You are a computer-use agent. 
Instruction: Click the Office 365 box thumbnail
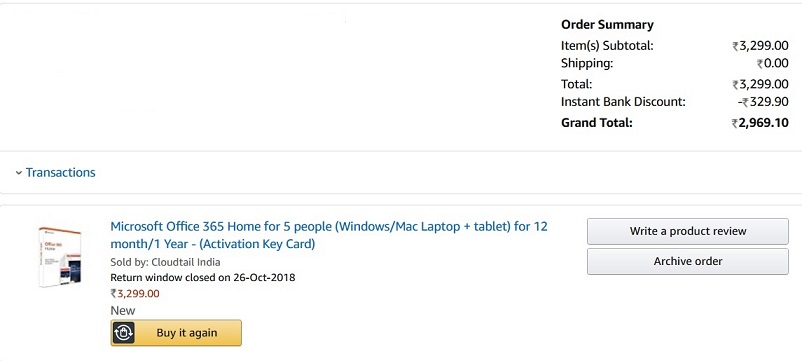(60, 257)
